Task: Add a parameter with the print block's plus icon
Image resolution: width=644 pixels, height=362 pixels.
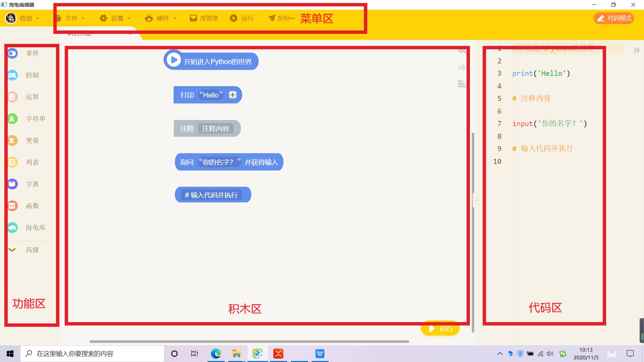Action: tap(232, 95)
